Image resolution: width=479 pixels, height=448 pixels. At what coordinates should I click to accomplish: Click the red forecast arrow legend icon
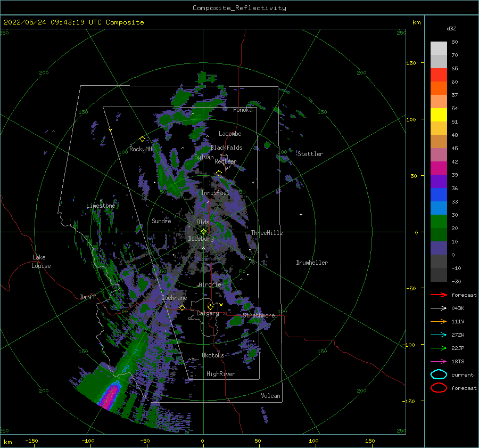[x=439, y=295]
